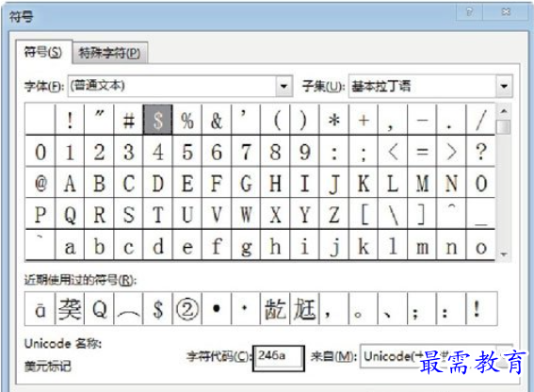The width and height of the screenshot is (534, 392).
Task: Select the digit 0 in the grid
Action: 40,152
